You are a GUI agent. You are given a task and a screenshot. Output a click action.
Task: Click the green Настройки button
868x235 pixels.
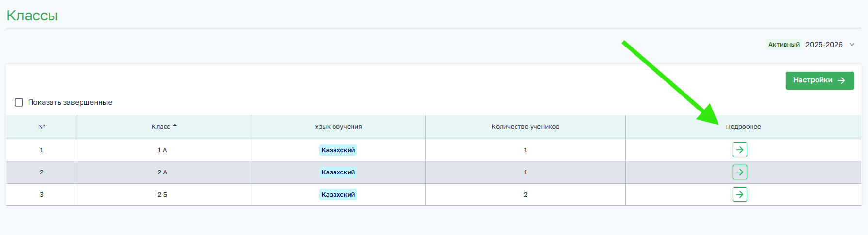819,80
